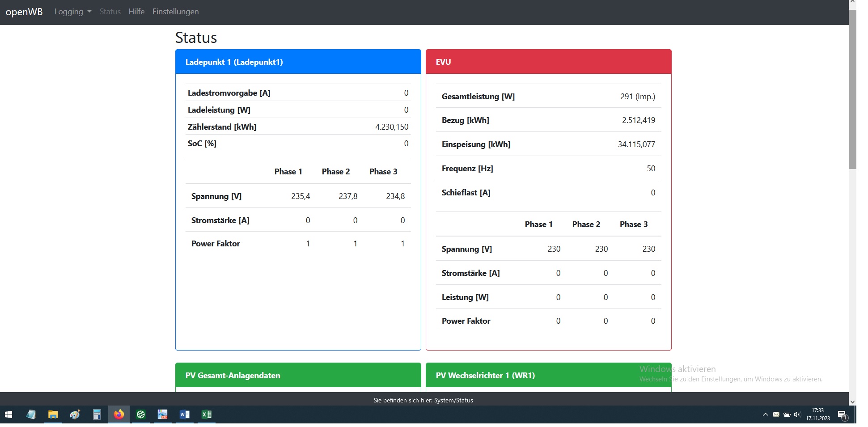Switch to Microsoft Excel in the taskbar
Image resolution: width=868 pixels, height=427 pixels.
point(206,414)
